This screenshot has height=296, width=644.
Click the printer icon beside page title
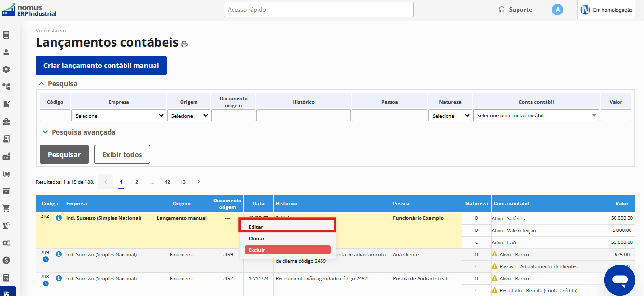pos(184,44)
